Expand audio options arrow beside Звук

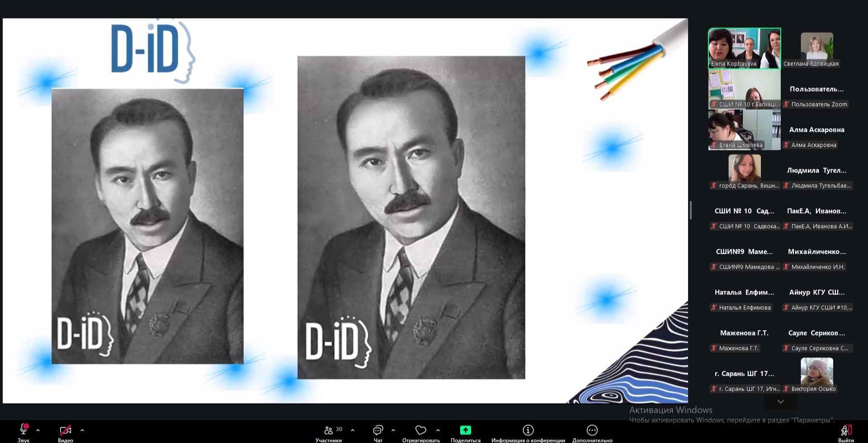coord(38,430)
